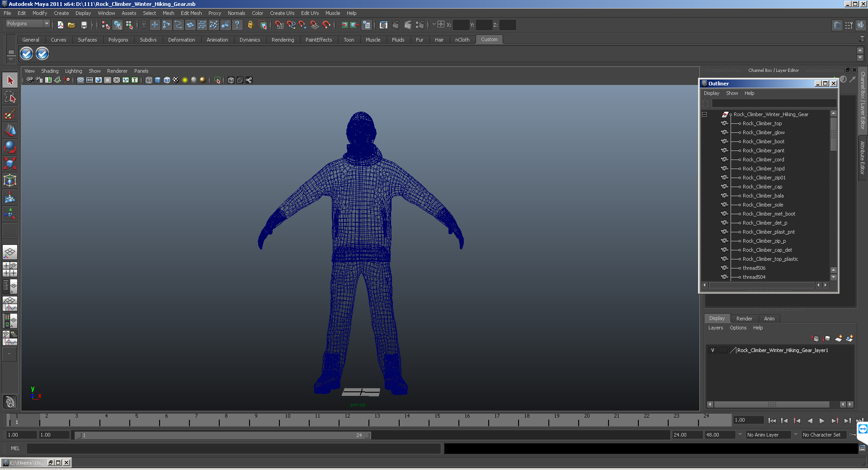Viewport: 868px width, 470px height.
Task: Click the shelf scroll down arrow
Action: coord(860,57)
